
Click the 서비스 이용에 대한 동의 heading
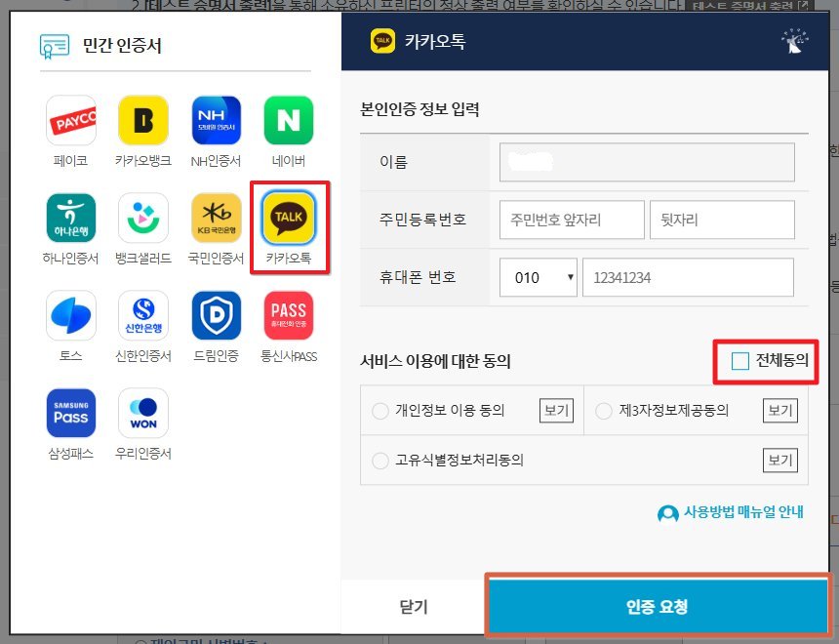[x=435, y=361]
